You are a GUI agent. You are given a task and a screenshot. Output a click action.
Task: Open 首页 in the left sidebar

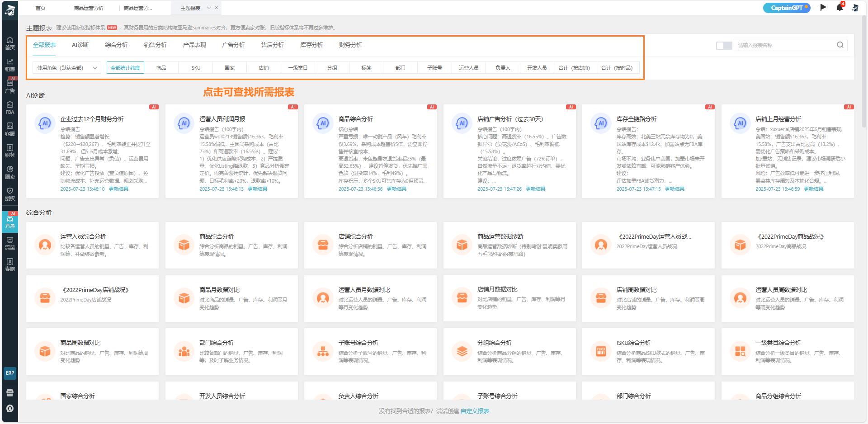[x=10, y=43]
